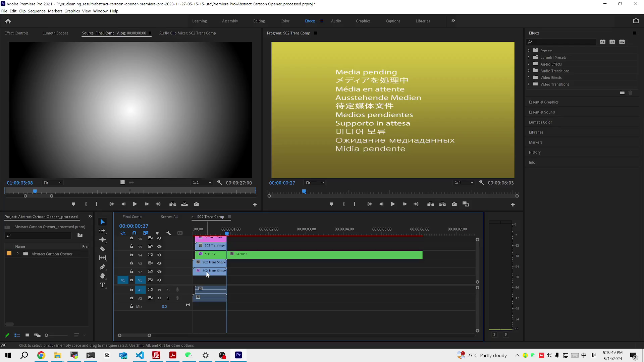Screen dimensions: 644x362
Task: Expand Abstract Cartoon Opener bin
Action: click(18, 254)
